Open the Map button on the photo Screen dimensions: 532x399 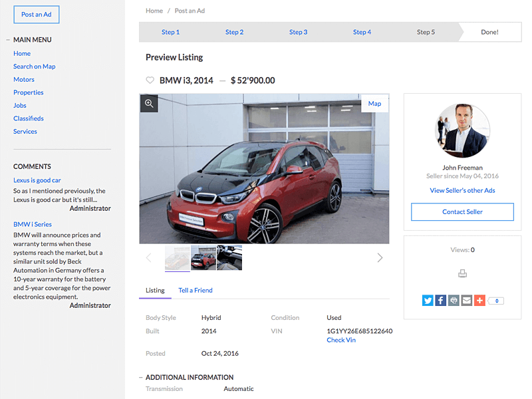[374, 104]
